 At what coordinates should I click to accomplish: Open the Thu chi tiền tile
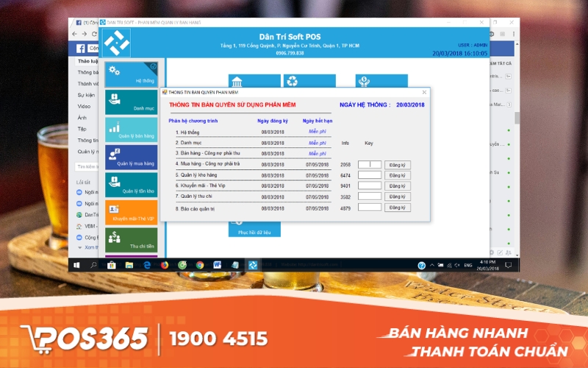pyautogui.click(x=132, y=241)
